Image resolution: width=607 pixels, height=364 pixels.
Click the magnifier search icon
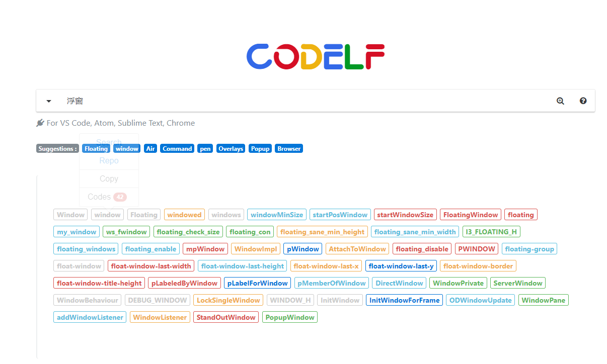[x=560, y=101]
